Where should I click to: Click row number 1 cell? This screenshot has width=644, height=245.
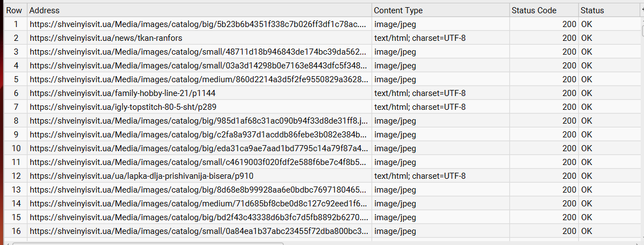15,24
